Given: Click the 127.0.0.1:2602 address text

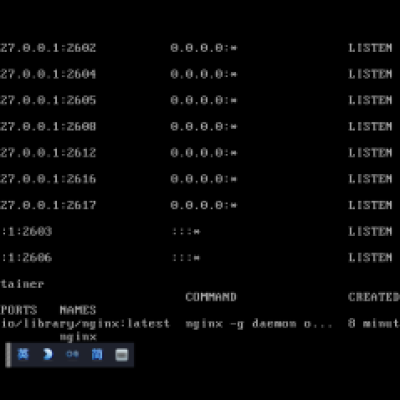Looking at the screenshot, I should coord(48,48).
